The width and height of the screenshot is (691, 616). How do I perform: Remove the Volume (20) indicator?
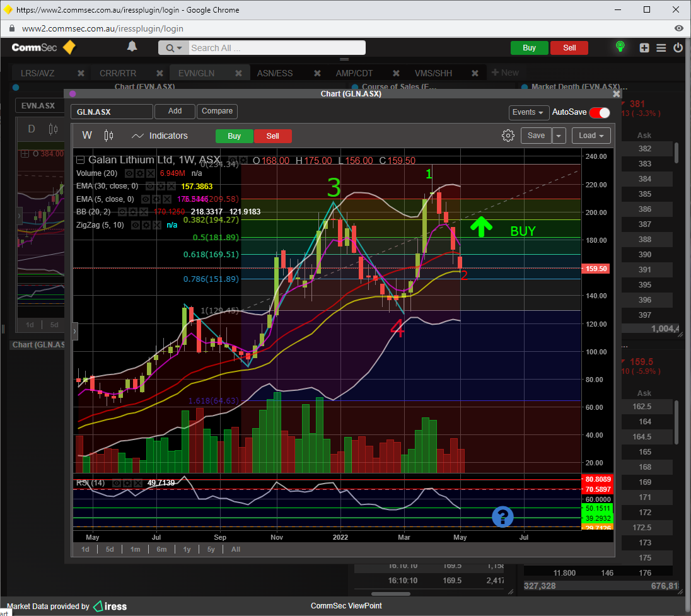[150, 173]
